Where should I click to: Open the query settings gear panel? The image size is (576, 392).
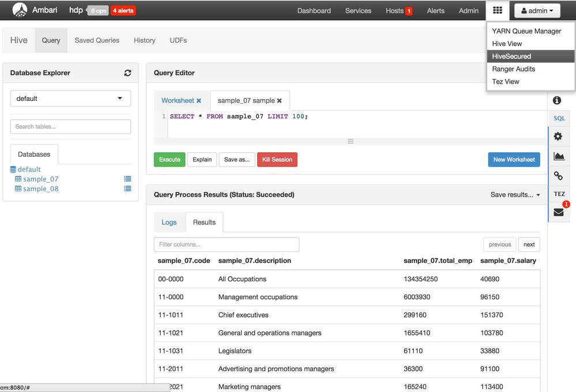[558, 136]
